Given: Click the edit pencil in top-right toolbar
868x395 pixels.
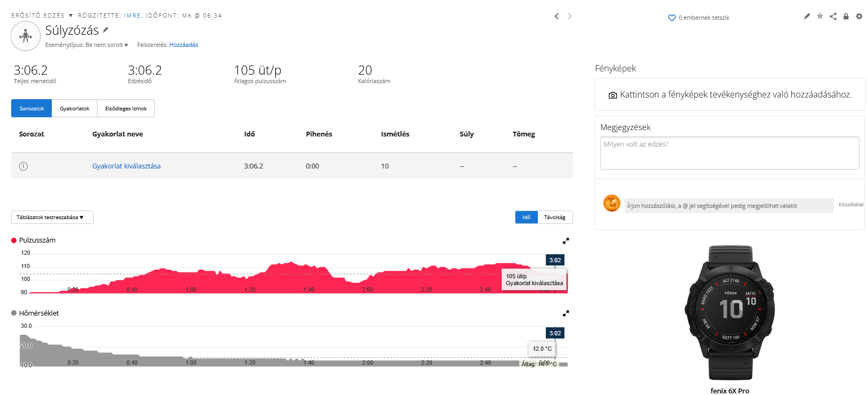Looking at the screenshot, I should pyautogui.click(x=807, y=17).
